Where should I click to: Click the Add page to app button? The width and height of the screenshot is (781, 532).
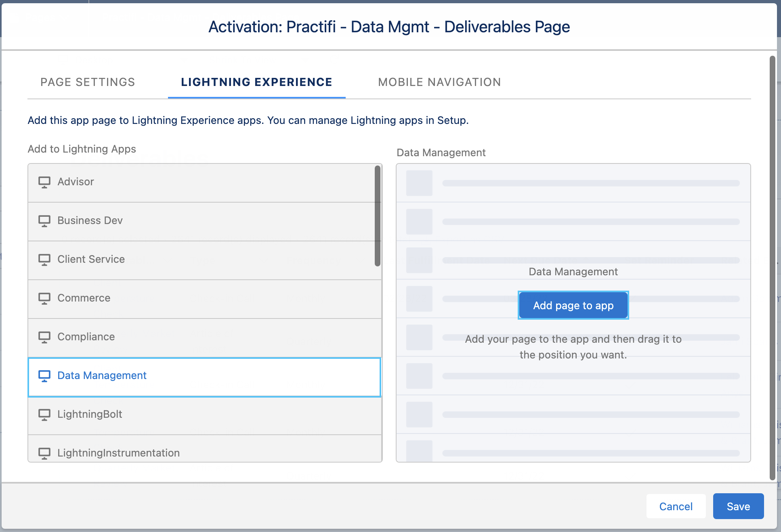click(x=573, y=305)
